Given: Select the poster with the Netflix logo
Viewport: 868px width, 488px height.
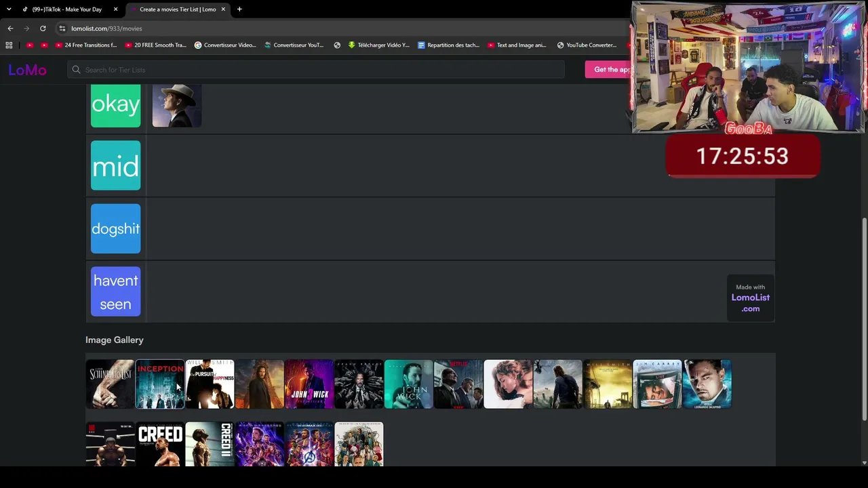Looking at the screenshot, I should [x=458, y=384].
